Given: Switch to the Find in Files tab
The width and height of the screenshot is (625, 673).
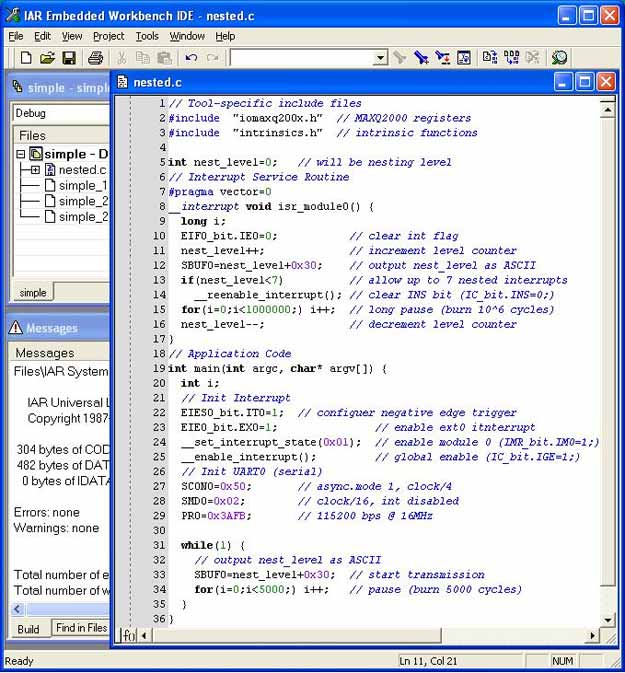Looking at the screenshot, I should (80, 628).
